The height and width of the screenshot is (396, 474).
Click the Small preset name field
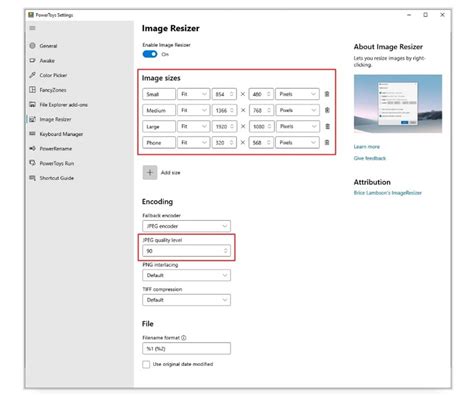point(159,94)
